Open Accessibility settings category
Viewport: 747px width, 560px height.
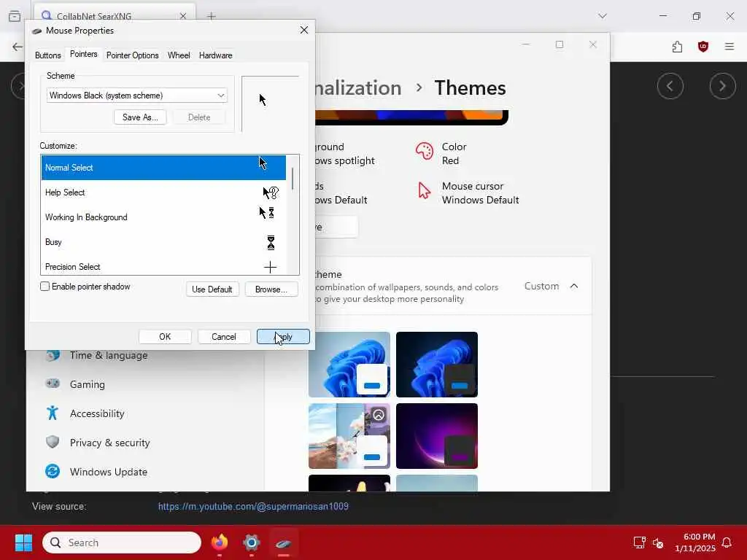coord(97,413)
